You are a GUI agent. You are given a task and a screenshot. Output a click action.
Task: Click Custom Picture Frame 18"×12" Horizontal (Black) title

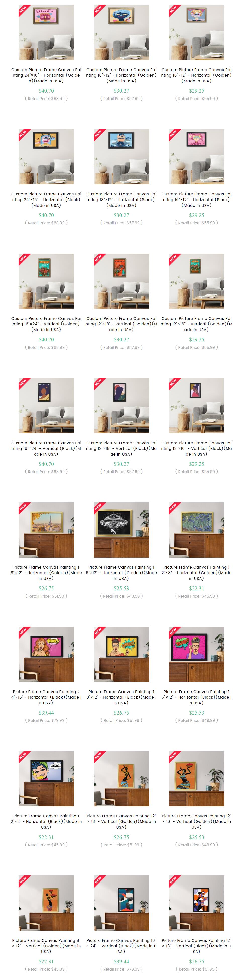[121, 200]
